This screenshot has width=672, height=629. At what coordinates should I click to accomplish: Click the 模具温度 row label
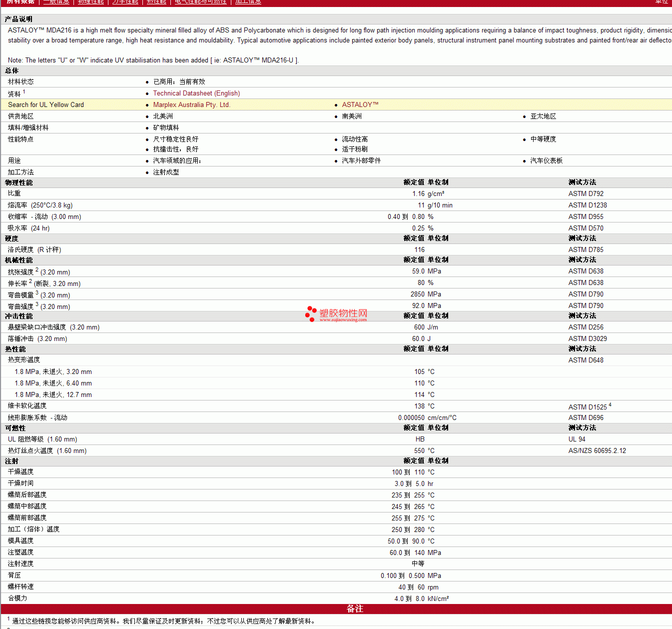(20, 541)
